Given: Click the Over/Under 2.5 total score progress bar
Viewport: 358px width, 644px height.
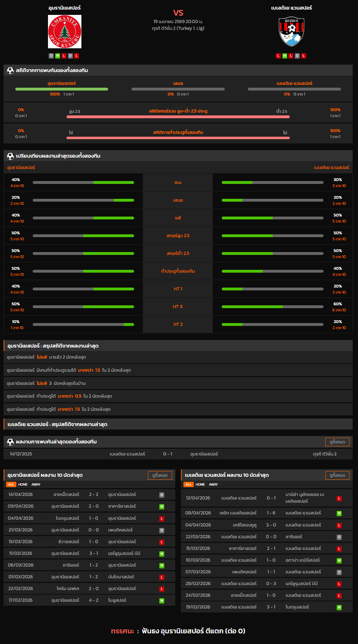Looking at the screenshot, I should 178,116.
